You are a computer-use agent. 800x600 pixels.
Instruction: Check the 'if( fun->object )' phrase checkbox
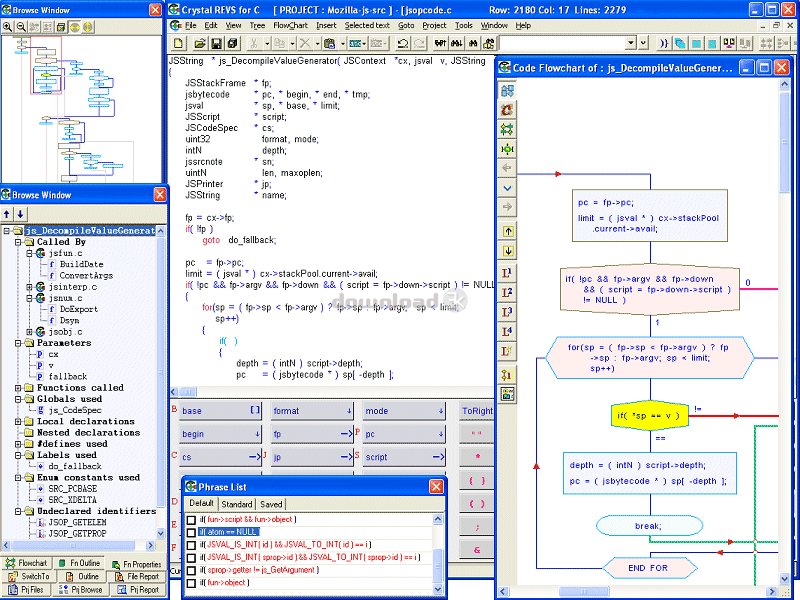[191, 582]
